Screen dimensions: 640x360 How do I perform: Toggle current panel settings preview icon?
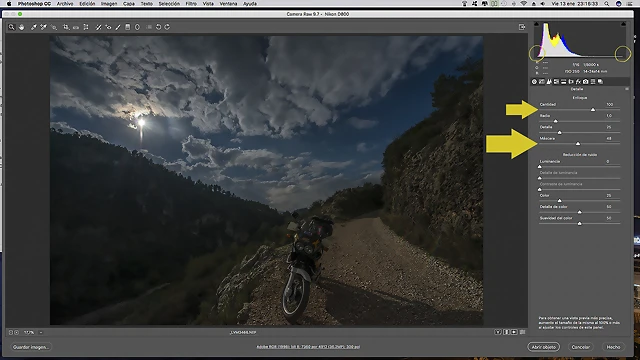[522, 332]
